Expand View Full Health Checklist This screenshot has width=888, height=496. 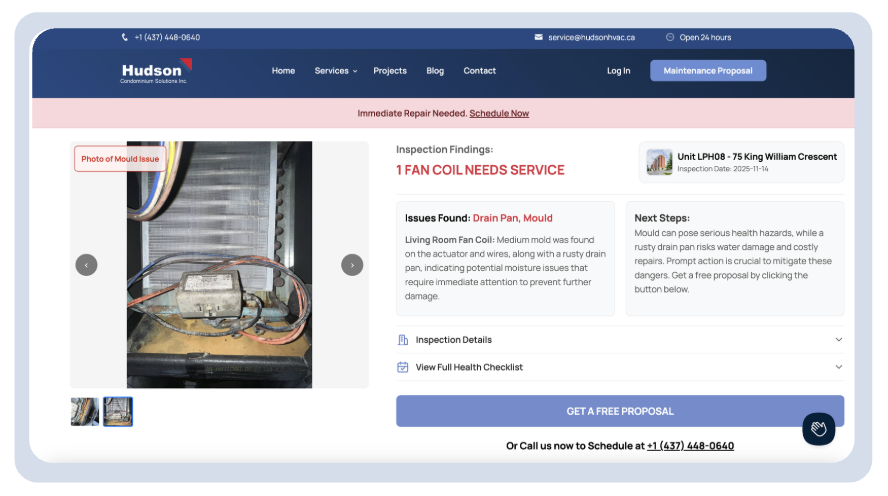[x=838, y=367]
